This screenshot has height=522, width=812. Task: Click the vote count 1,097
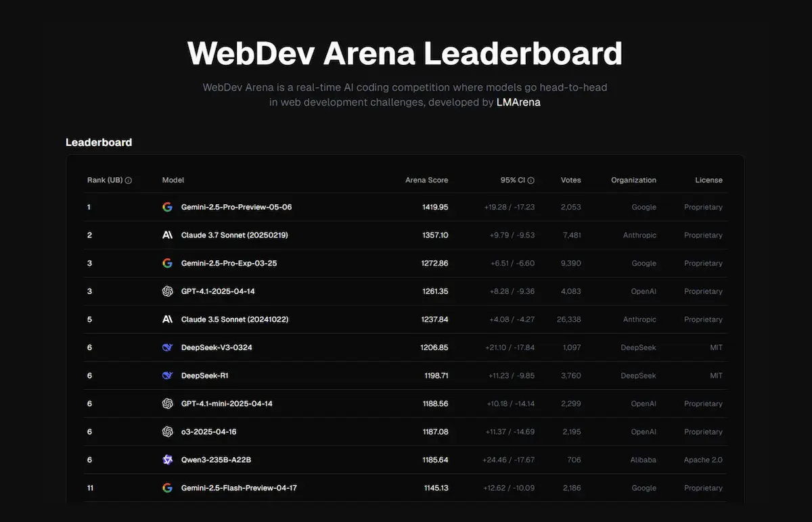[571, 348]
